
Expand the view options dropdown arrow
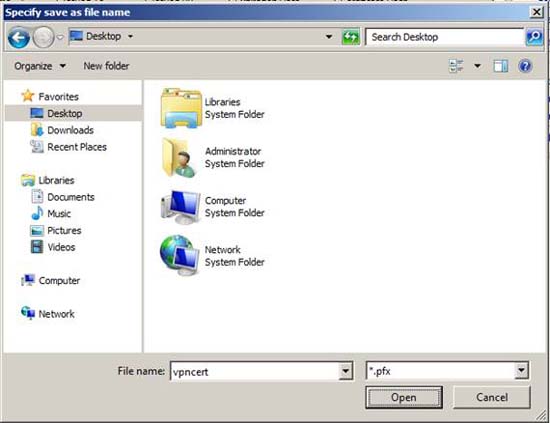(477, 66)
